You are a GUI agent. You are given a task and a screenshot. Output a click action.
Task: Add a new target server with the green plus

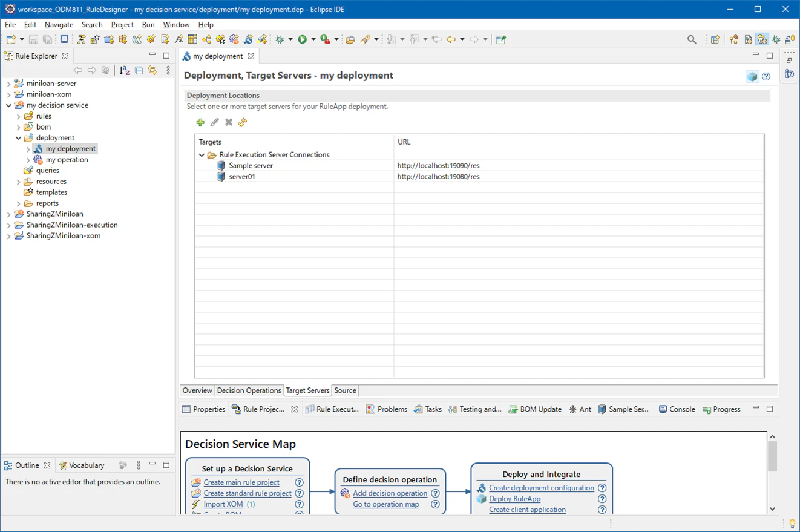[x=200, y=122]
